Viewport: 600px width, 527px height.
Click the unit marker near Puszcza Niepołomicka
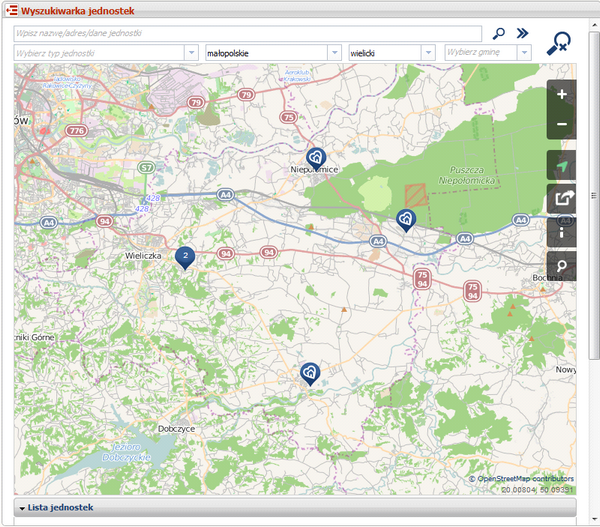[405, 219]
